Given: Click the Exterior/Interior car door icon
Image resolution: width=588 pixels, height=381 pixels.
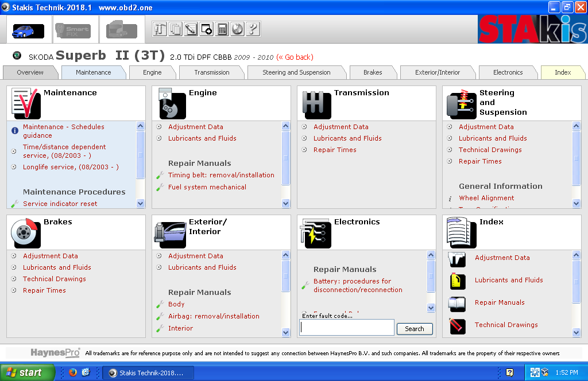Looking at the screenshot, I should point(170,235).
